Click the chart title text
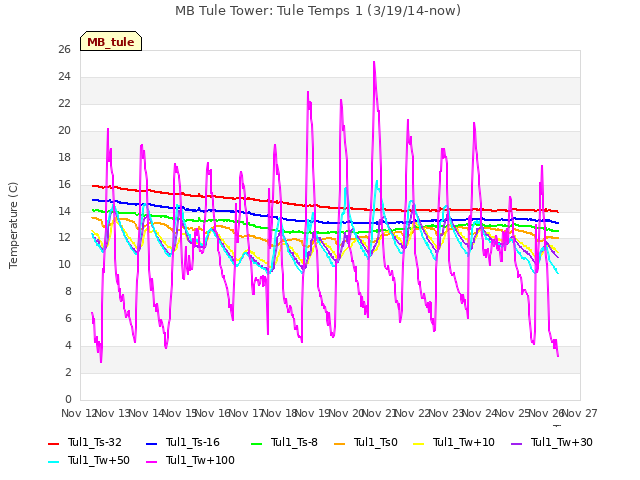Screen dimensions: 640x480 click(x=318, y=11)
